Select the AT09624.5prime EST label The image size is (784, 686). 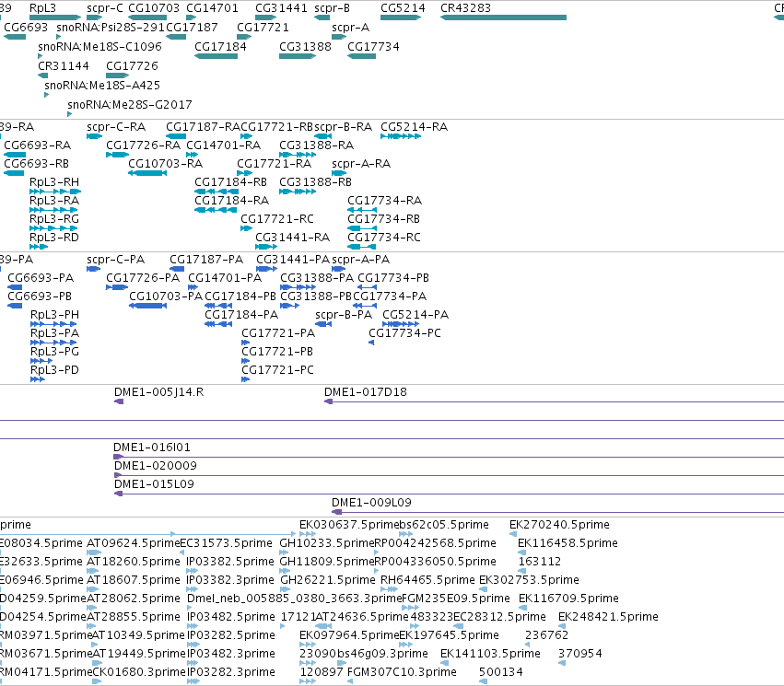tap(133, 543)
